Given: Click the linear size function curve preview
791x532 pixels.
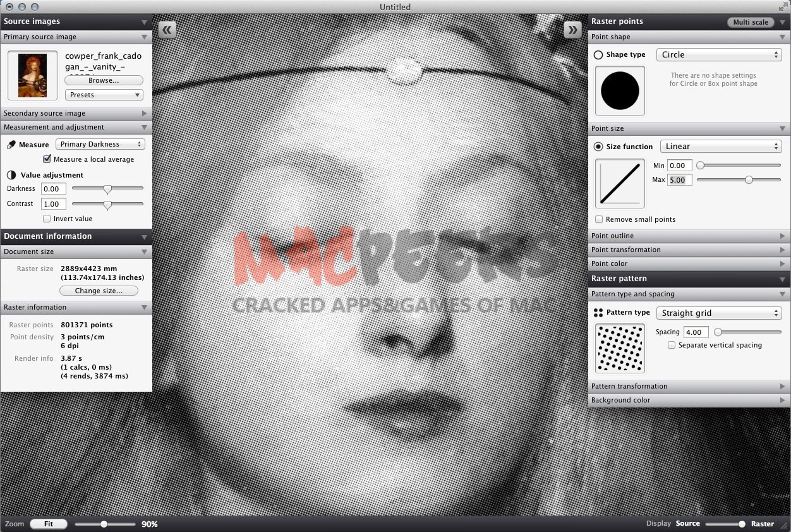Looking at the screenshot, I should pyautogui.click(x=620, y=183).
